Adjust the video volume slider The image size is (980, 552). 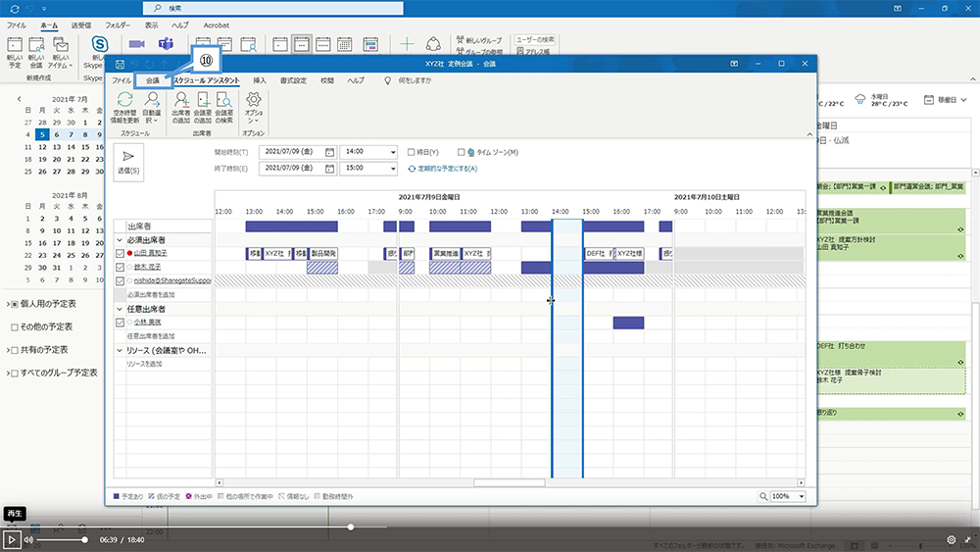(61, 539)
